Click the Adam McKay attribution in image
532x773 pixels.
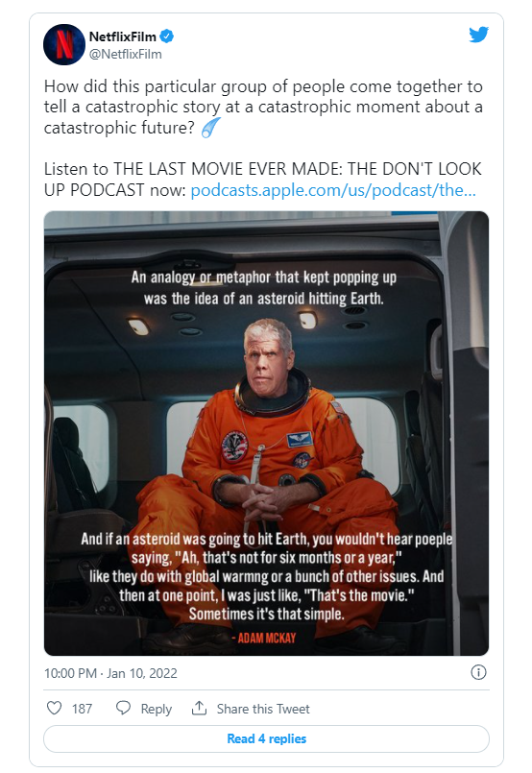[x=264, y=638]
